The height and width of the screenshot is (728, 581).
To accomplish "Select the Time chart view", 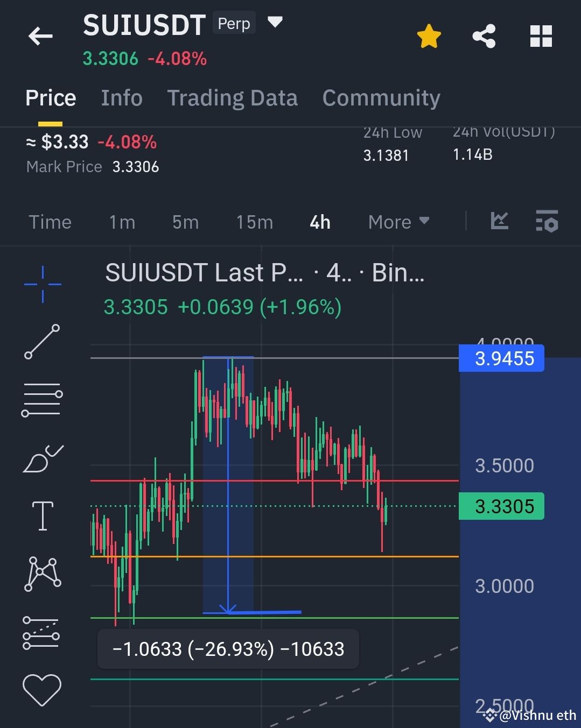I will (x=50, y=222).
